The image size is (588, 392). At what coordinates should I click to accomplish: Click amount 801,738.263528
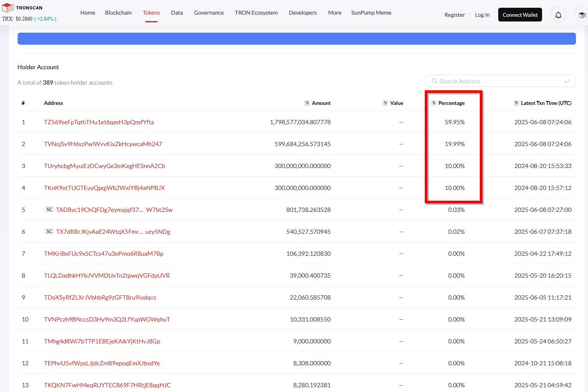[308, 210]
